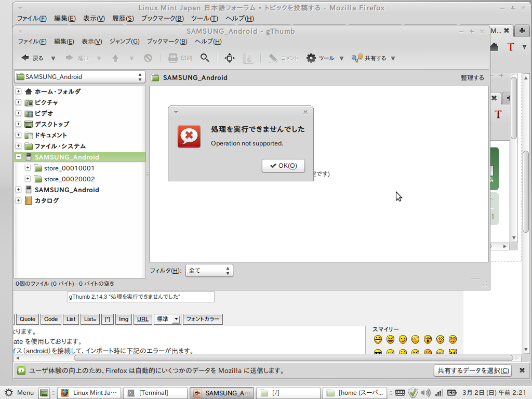Click the green shield update icon in tray
The image size is (532, 399).
pos(413,393)
